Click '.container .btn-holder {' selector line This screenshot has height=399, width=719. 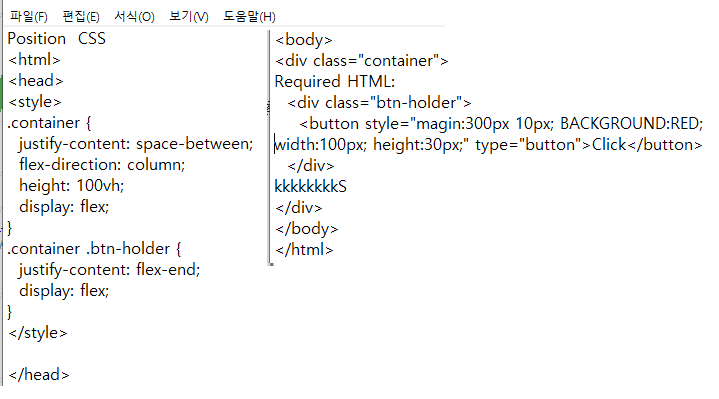click(x=94, y=249)
